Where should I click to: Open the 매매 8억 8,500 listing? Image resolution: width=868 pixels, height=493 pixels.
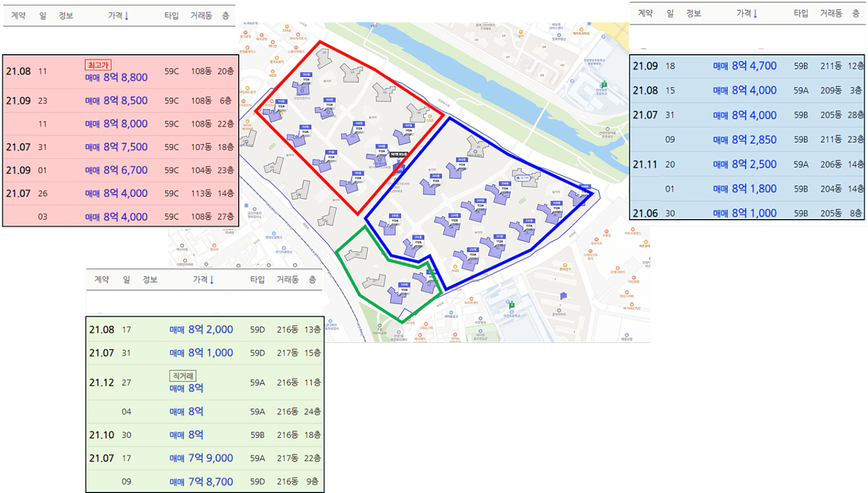[x=120, y=100]
